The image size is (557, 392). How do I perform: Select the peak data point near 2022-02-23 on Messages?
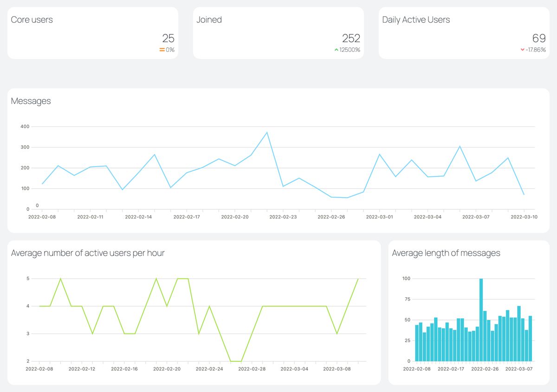tap(267, 132)
